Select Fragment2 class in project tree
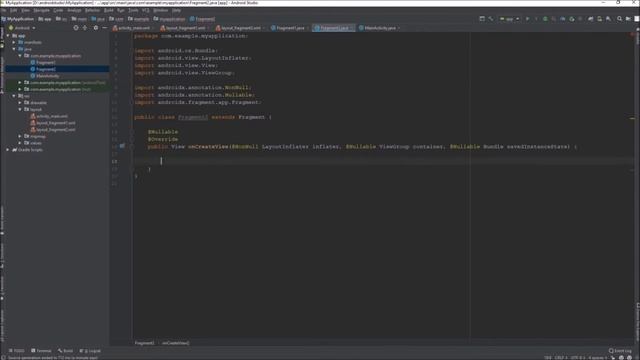The width and height of the screenshot is (640, 360). [43, 69]
